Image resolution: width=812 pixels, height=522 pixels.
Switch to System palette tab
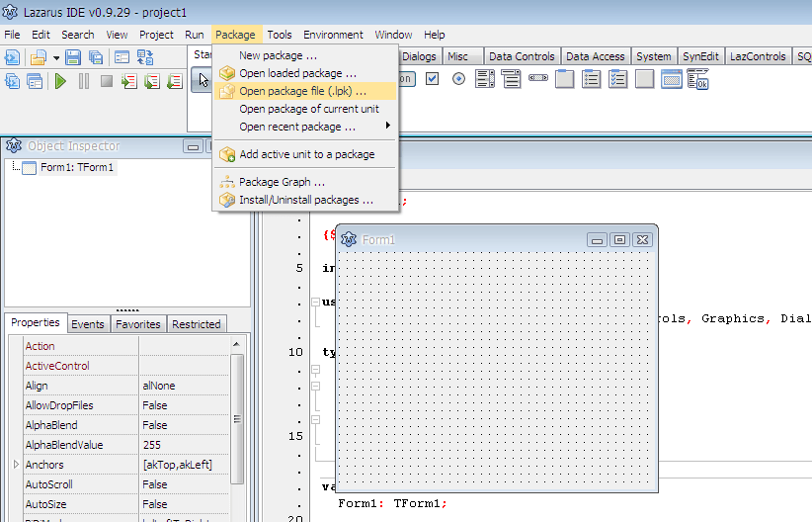pyautogui.click(x=654, y=56)
